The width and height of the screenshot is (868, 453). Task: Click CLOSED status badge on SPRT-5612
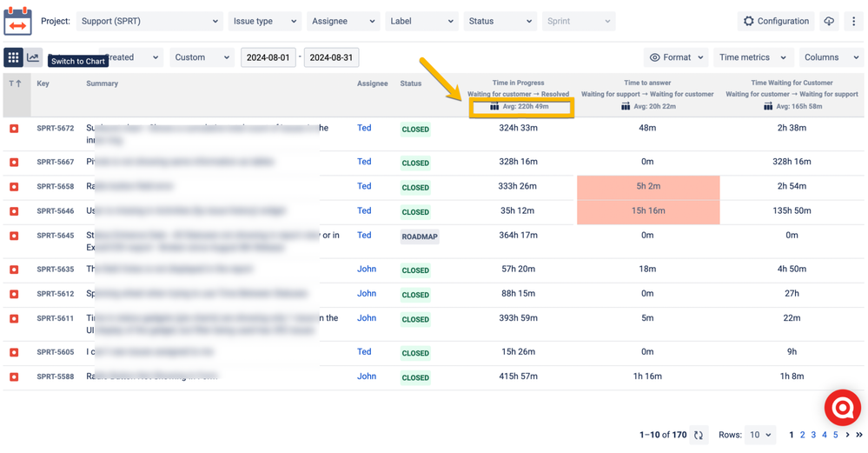(x=415, y=295)
